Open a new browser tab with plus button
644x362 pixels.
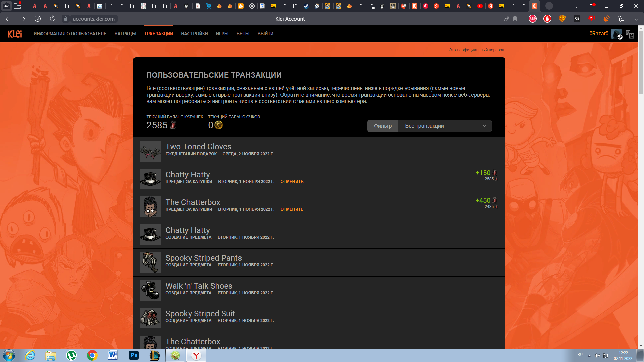pos(549,6)
